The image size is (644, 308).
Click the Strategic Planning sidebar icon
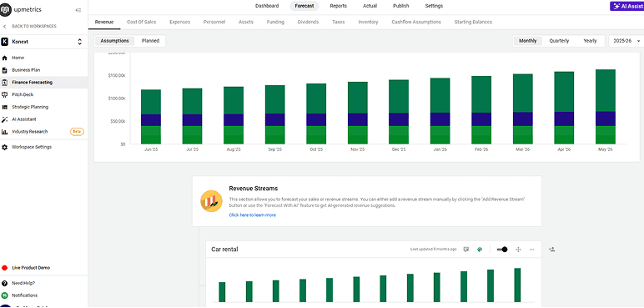click(5, 107)
